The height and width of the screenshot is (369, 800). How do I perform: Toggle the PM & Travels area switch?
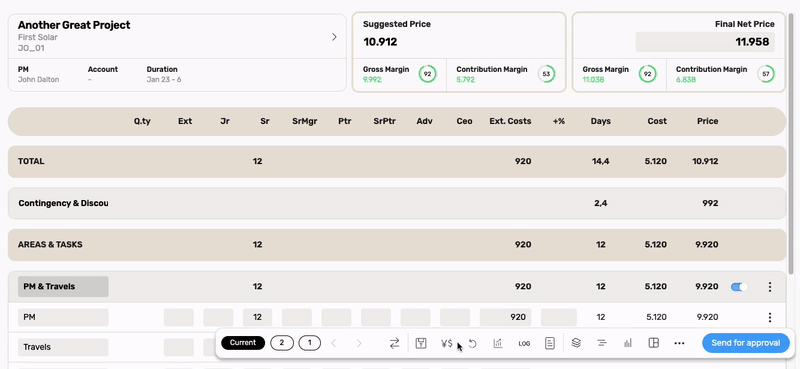tap(739, 287)
